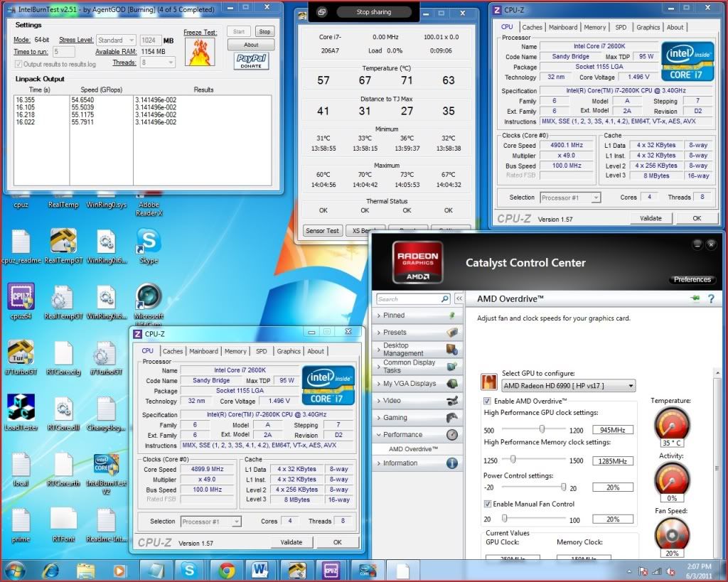Open help question mark in Catalyst

tap(711, 299)
